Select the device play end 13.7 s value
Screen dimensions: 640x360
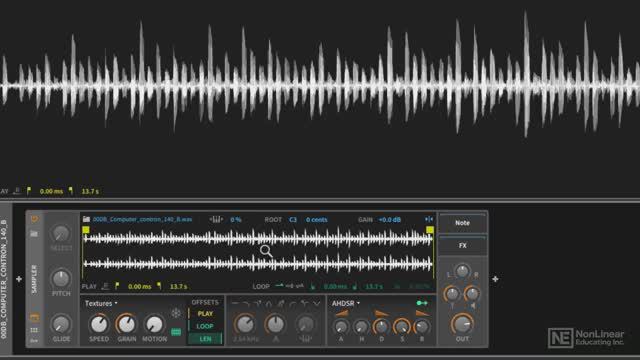[x=178, y=287]
